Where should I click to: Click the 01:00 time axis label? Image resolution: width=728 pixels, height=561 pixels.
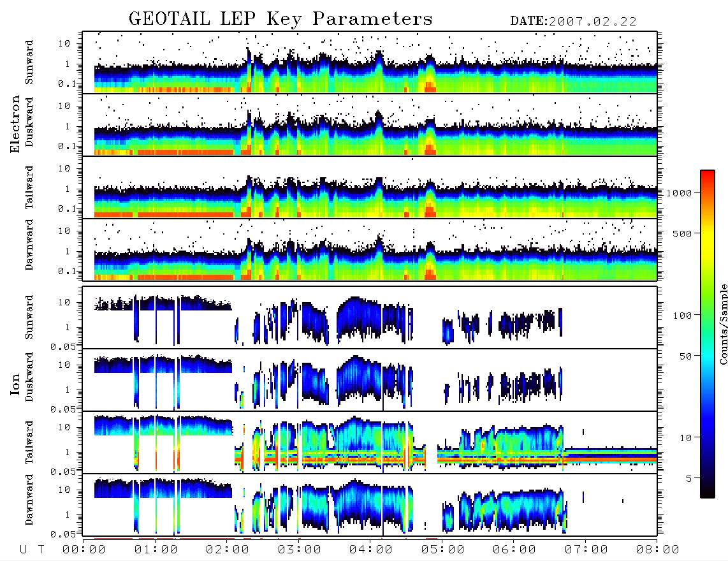click(x=156, y=550)
